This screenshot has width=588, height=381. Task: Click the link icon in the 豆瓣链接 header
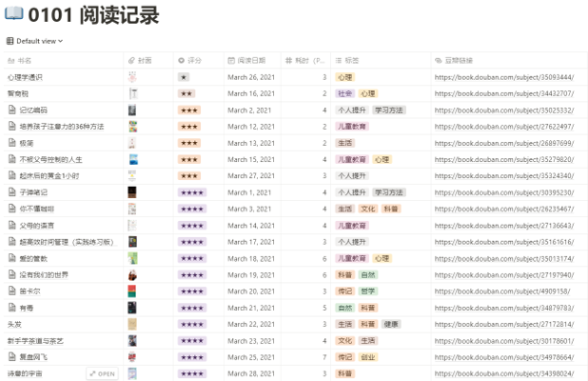click(x=439, y=60)
